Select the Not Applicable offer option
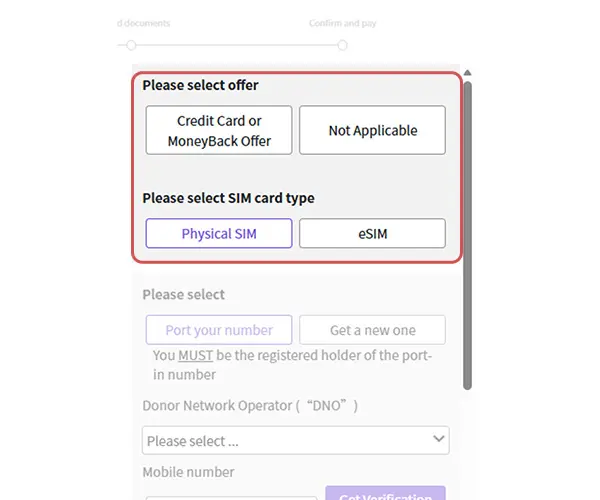Image resolution: width=600 pixels, height=500 pixels. point(372,131)
